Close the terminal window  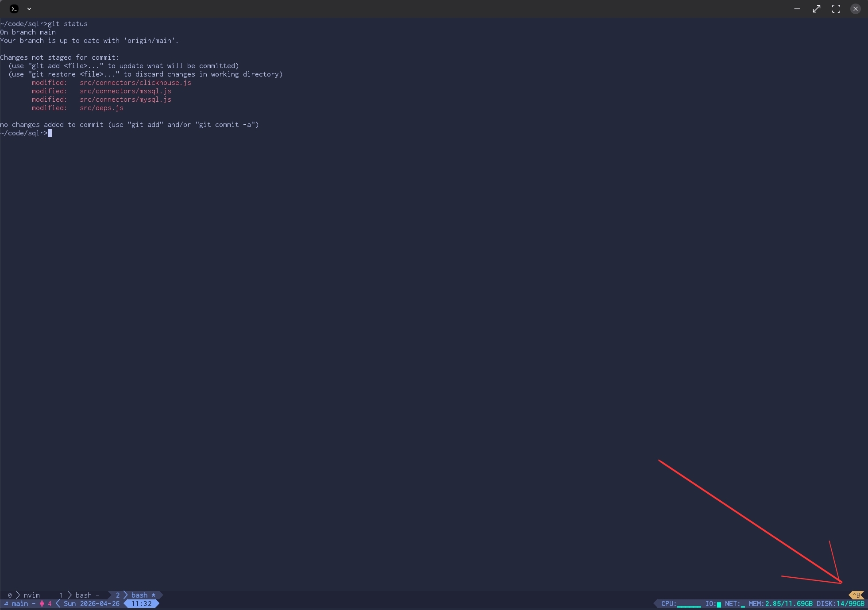tap(856, 9)
